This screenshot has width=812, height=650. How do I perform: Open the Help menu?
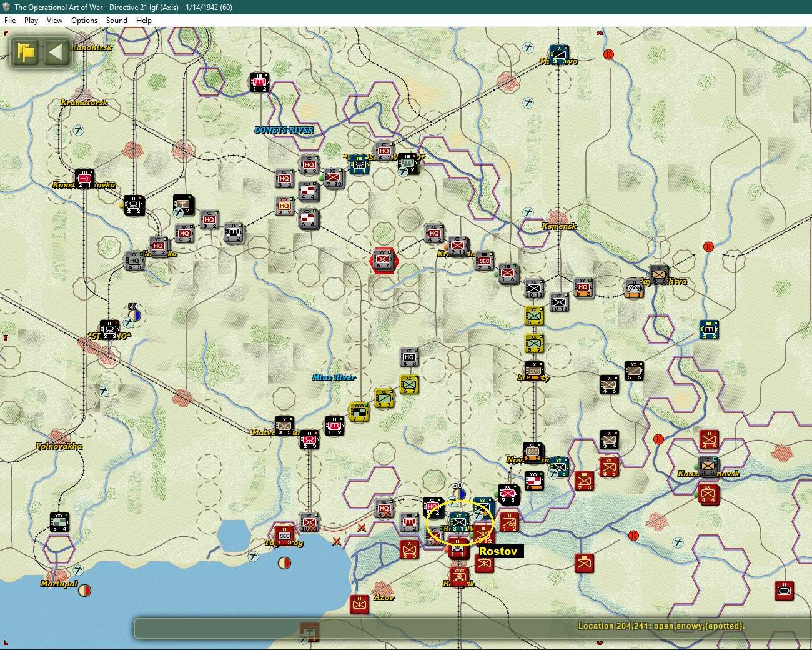tap(144, 21)
